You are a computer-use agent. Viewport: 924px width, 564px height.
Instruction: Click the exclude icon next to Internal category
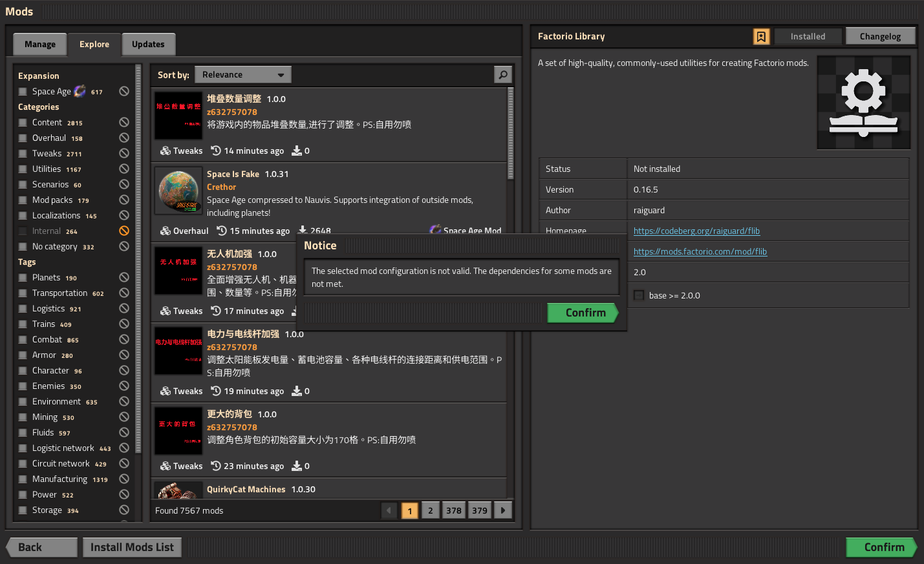point(124,230)
